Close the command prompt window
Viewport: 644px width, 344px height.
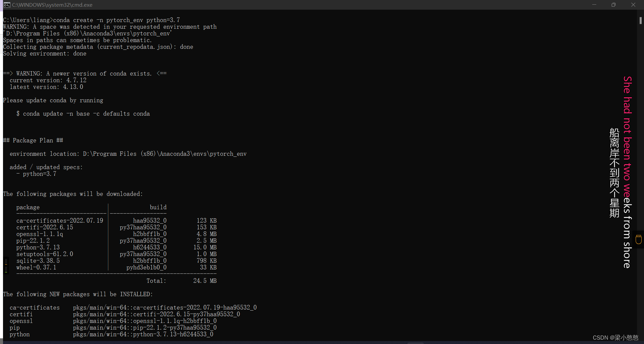coord(633,5)
